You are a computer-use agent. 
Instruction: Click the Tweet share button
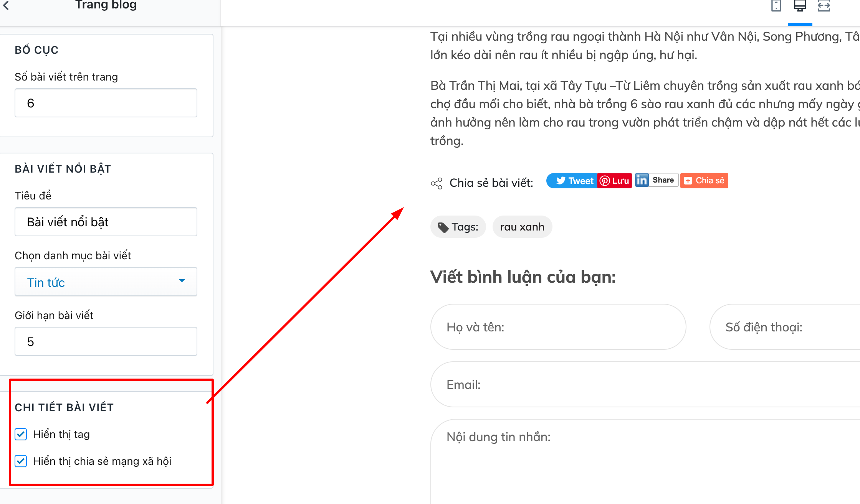point(572,181)
